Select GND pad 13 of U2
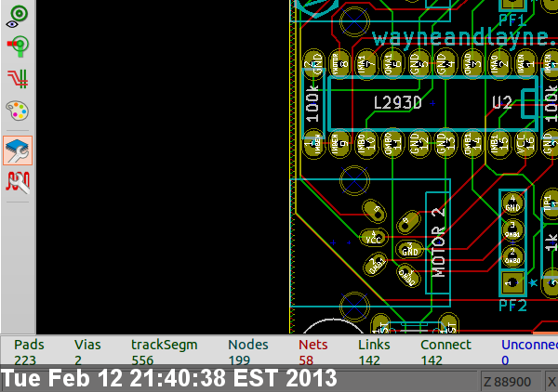This screenshot has height=392, width=558. point(445,143)
